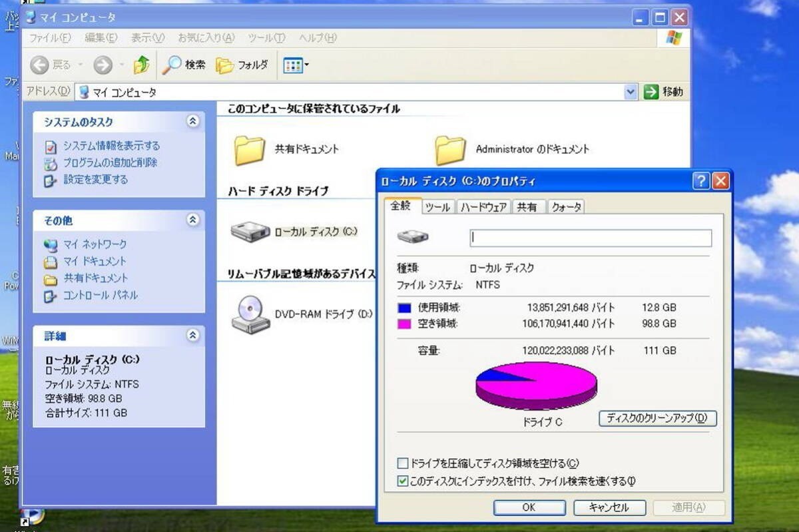Viewport: 799px width, 532px height.
Task: Collapse the その他 panel
Action: [192, 220]
